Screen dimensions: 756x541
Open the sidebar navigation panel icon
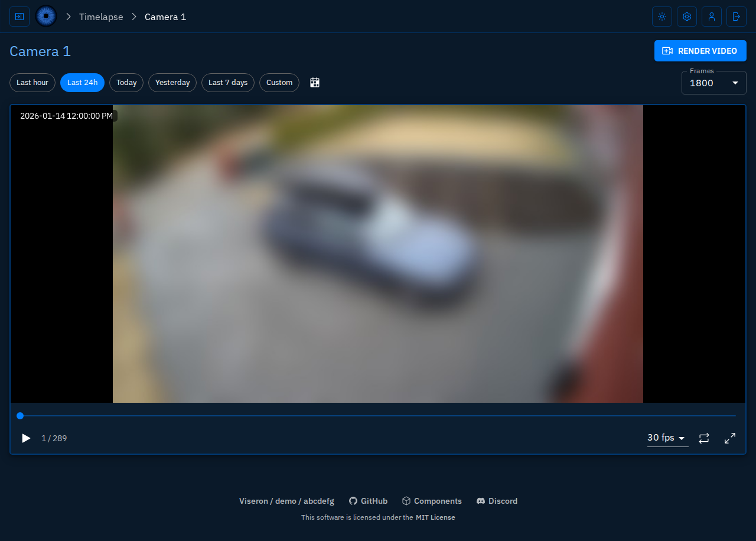click(19, 17)
